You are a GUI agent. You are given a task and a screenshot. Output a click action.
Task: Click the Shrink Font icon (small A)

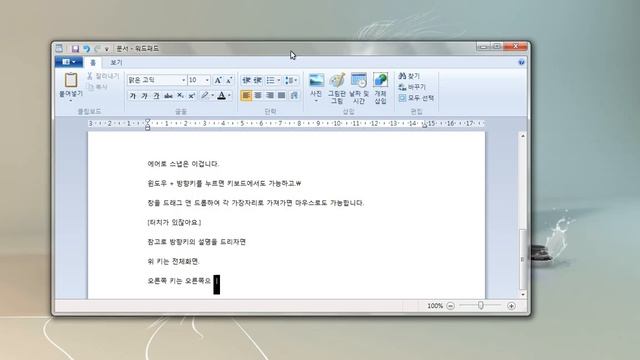point(229,80)
